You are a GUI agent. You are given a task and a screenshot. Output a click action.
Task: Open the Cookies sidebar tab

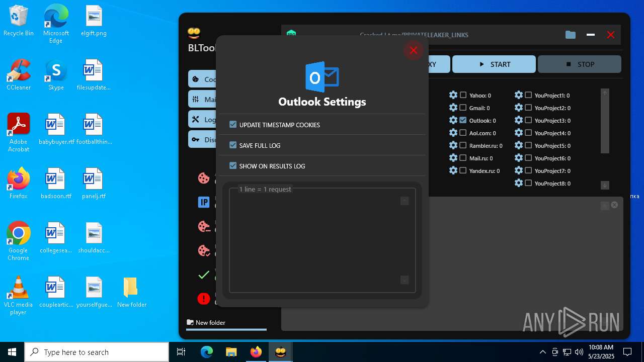coord(202,79)
